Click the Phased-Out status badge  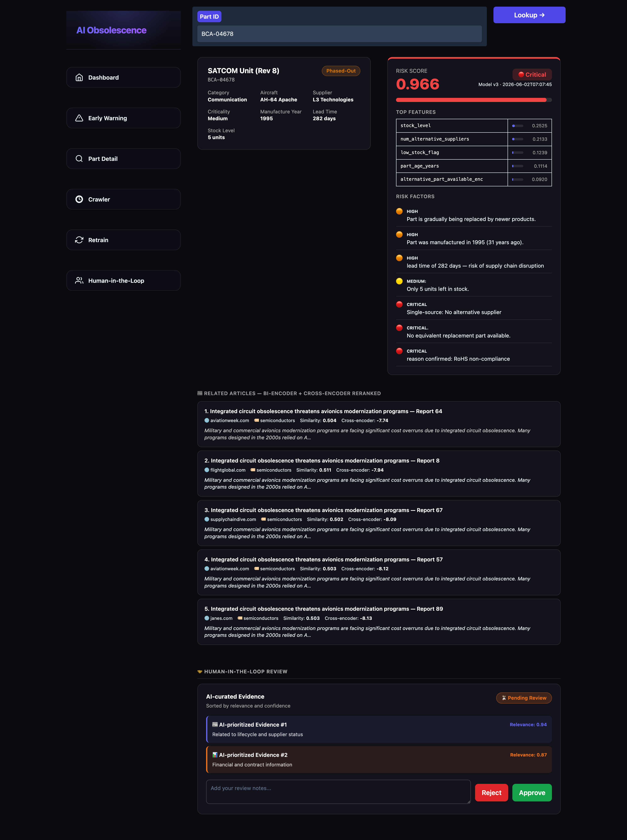tap(341, 71)
